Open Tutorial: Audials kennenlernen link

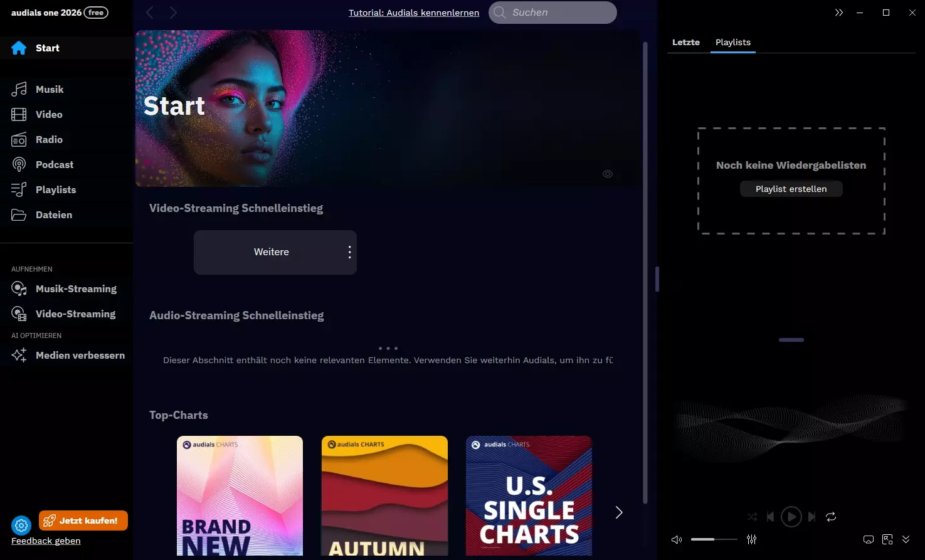coord(414,13)
